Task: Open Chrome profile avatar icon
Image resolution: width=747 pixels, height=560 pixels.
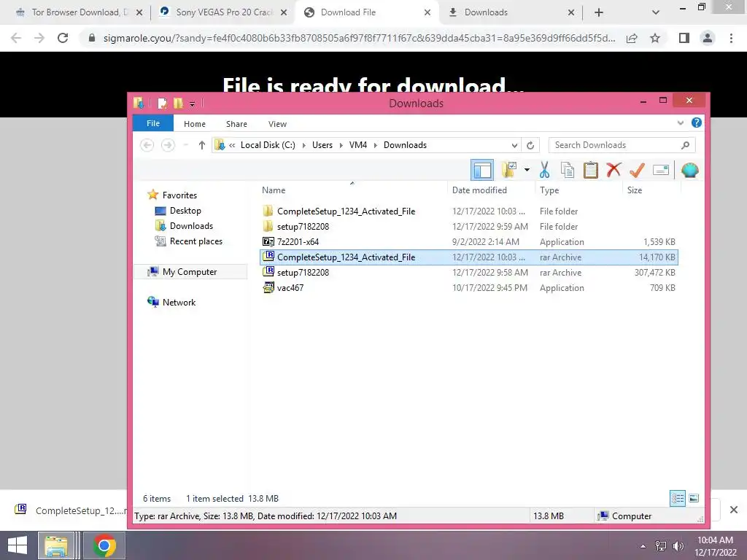Action: [708, 38]
